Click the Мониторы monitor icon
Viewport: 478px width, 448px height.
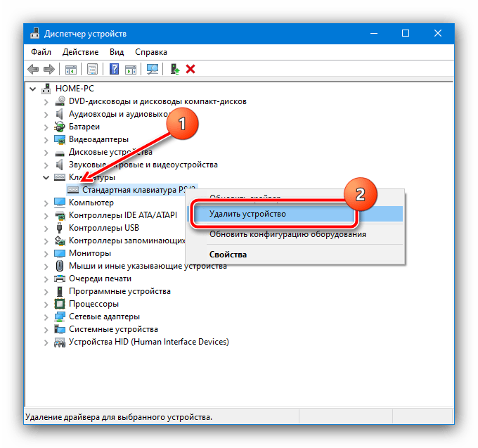pos(60,253)
